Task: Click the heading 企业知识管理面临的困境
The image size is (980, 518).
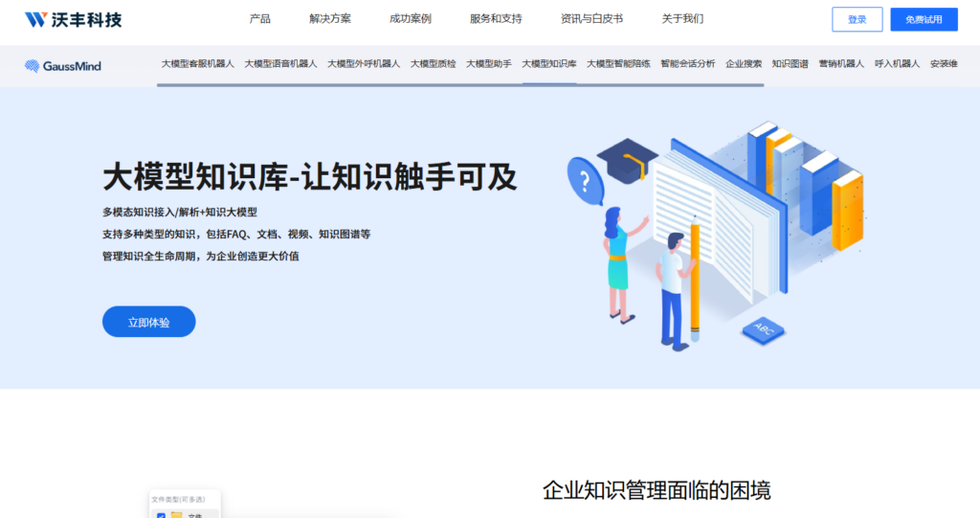Action: point(657,490)
